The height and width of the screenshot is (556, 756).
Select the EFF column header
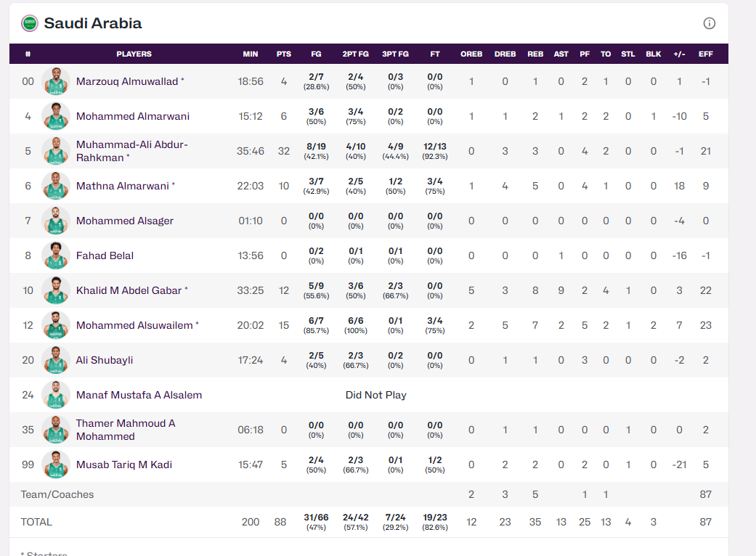(705, 54)
